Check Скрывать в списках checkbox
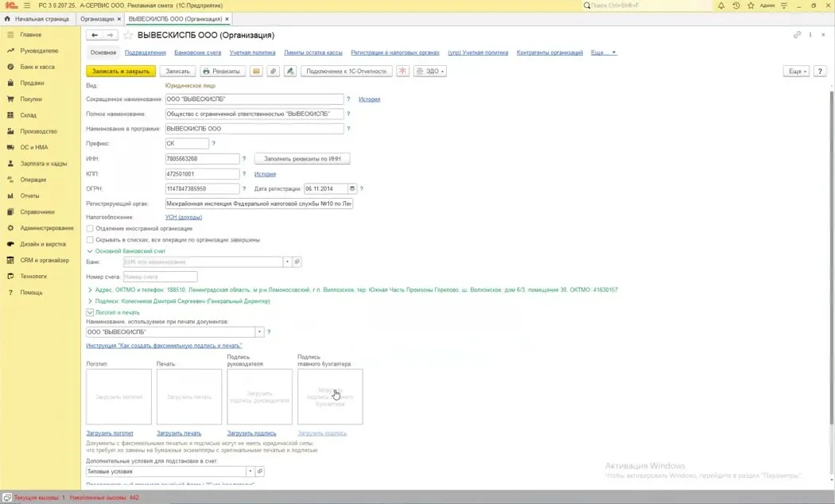The width and height of the screenshot is (835, 504). click(90, 240)
